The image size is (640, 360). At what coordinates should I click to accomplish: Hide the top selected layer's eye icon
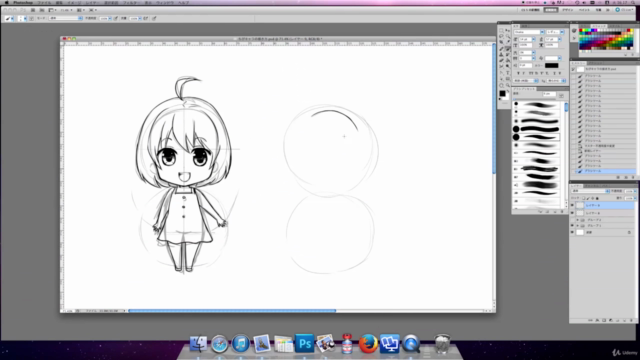tap(572, 205)
